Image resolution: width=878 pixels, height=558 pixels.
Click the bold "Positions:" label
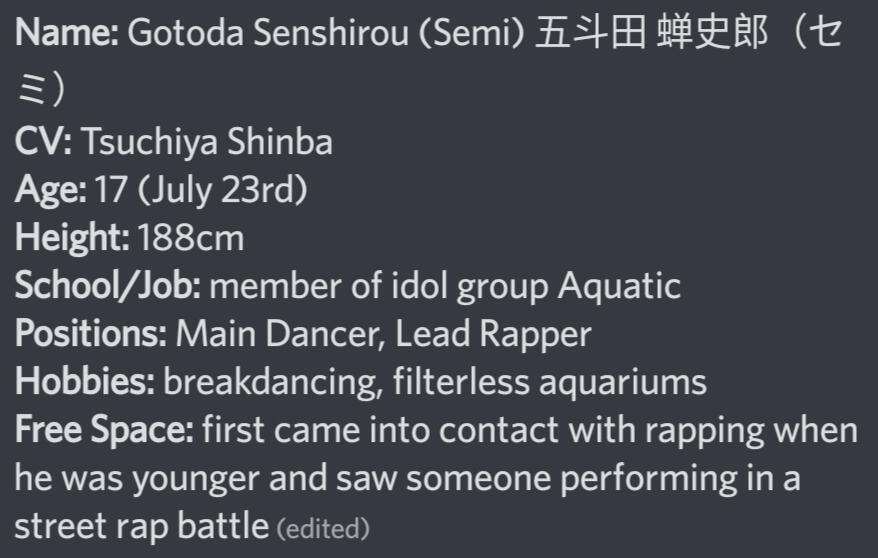tap(91, 334)
